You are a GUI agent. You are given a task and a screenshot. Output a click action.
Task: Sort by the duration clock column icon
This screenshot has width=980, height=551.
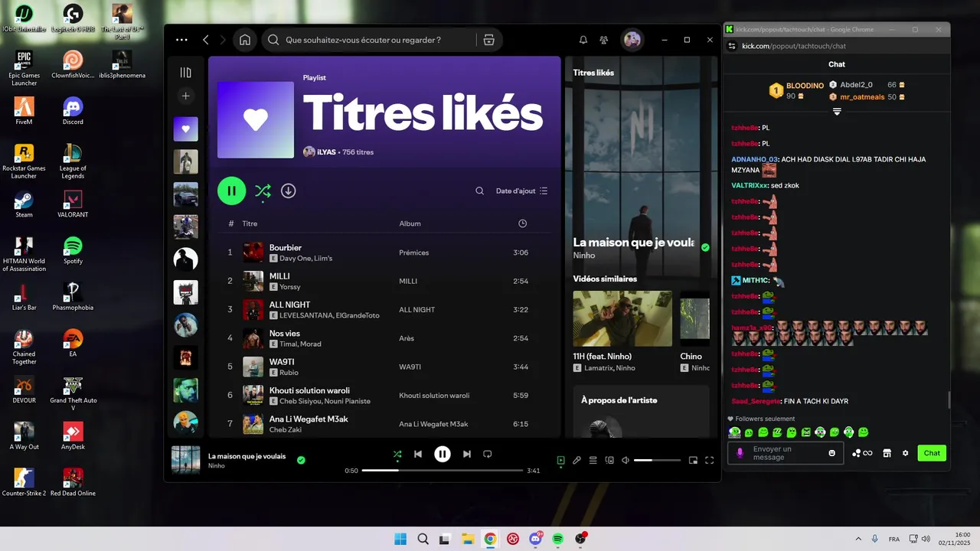[x=522, y=223]
